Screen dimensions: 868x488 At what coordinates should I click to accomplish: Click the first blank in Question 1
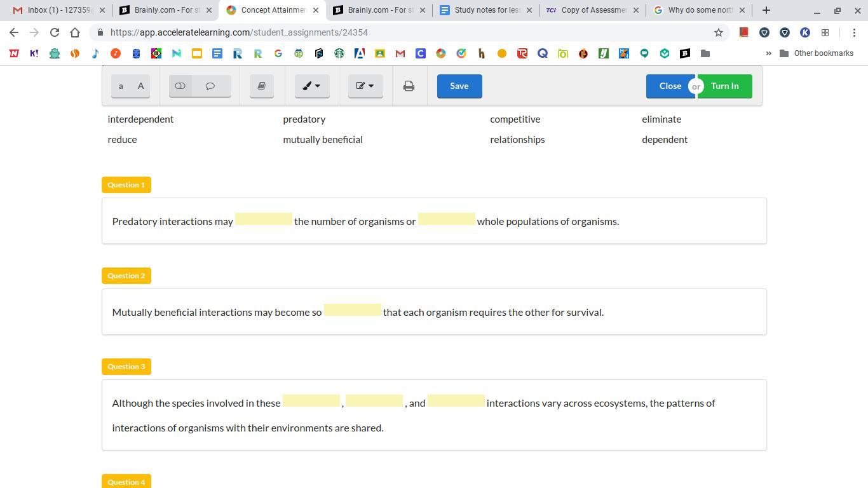point(263,219)
